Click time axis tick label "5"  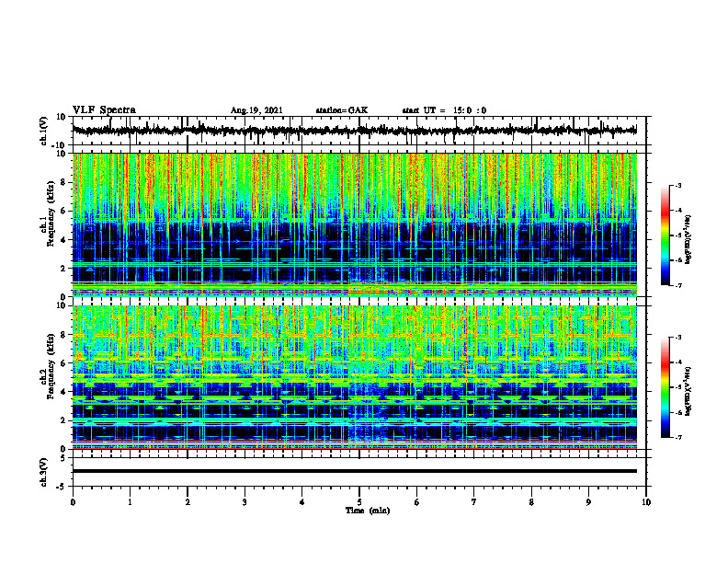click(x=359, y=502)
